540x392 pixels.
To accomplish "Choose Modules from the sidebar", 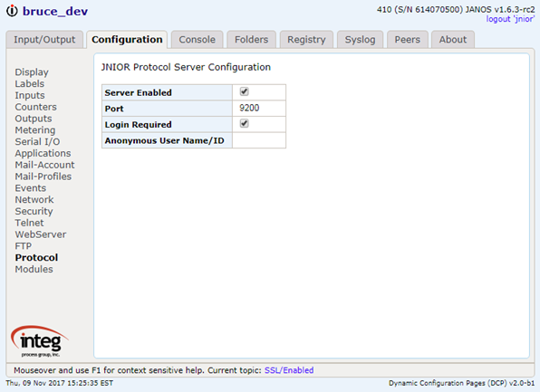I will click(34, 269).
